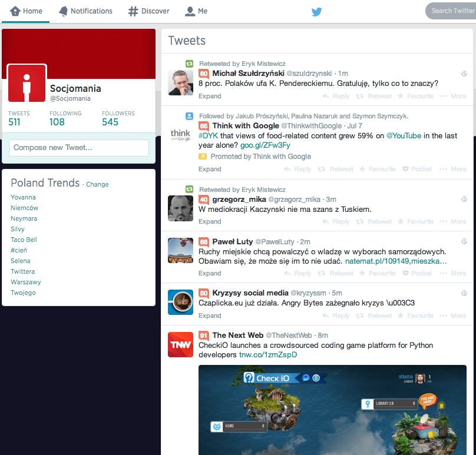476x455 pixels.
Task: Click the Twitter bird logo
Action: pos(316,12)
